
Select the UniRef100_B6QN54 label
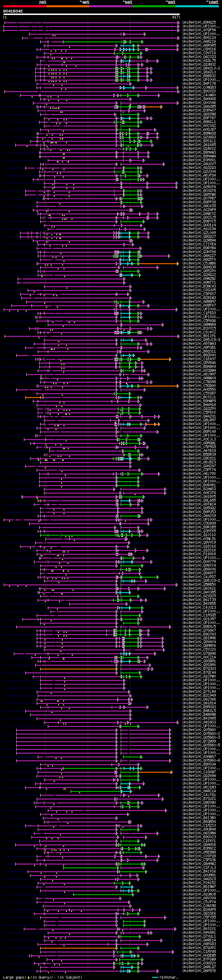pos(199,821)
